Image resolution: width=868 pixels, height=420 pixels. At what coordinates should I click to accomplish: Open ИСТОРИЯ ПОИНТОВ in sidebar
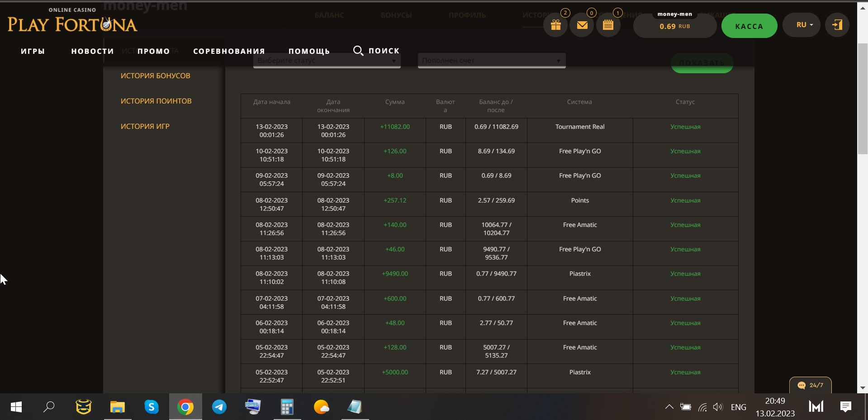coord(156,101)
